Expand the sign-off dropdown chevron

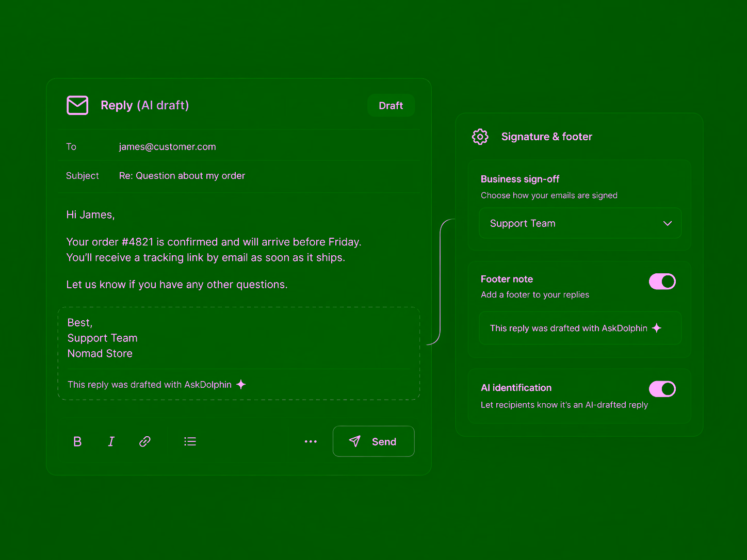point(668,223)
